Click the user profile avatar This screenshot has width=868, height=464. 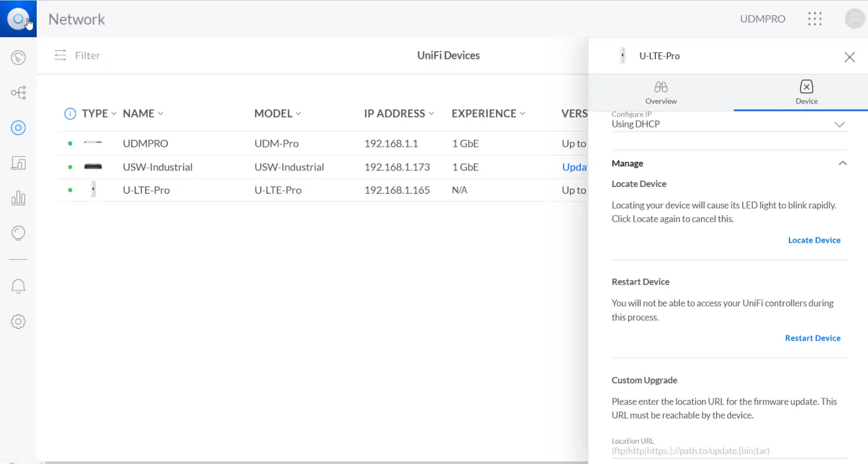pyautogui.click(x=854, y=19)
